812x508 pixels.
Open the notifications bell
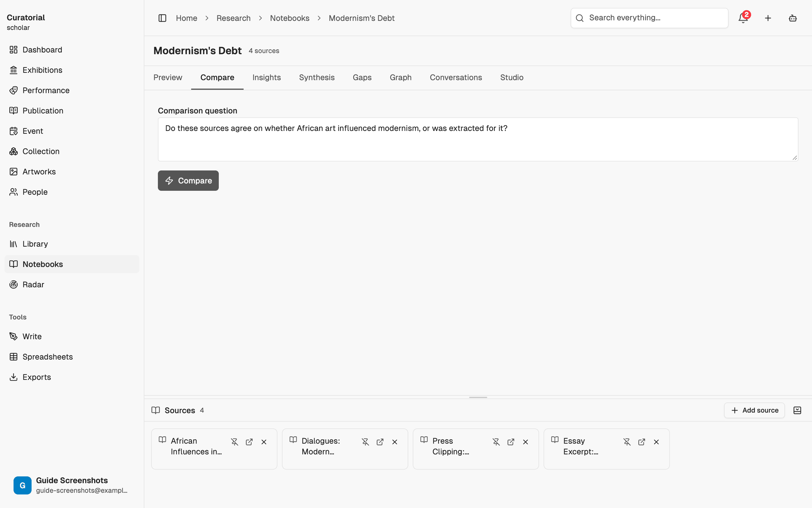coord(743,18)
